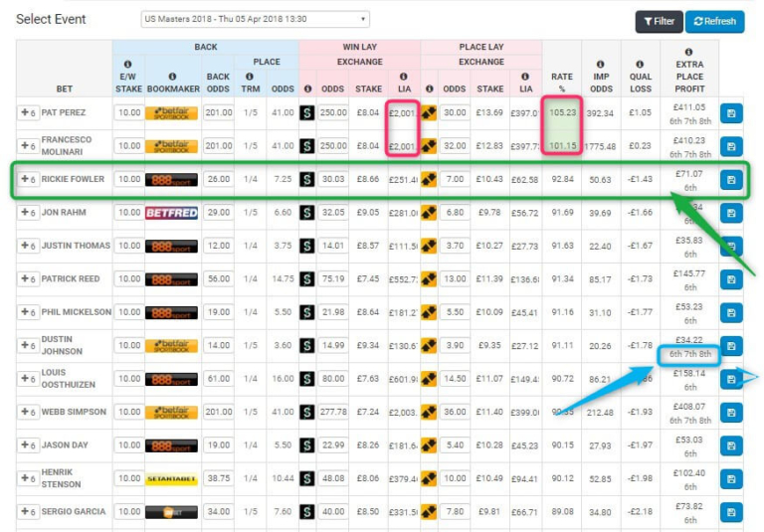
Task: Save the Jon Rahm bet
Action: [731, 213]
